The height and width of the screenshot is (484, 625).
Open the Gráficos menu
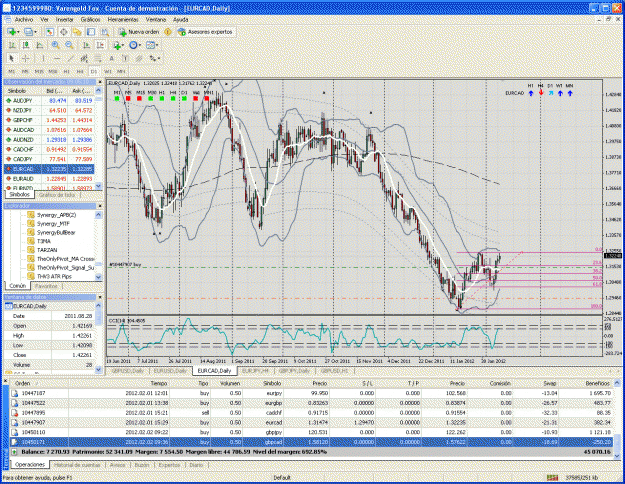pos(90,20)
